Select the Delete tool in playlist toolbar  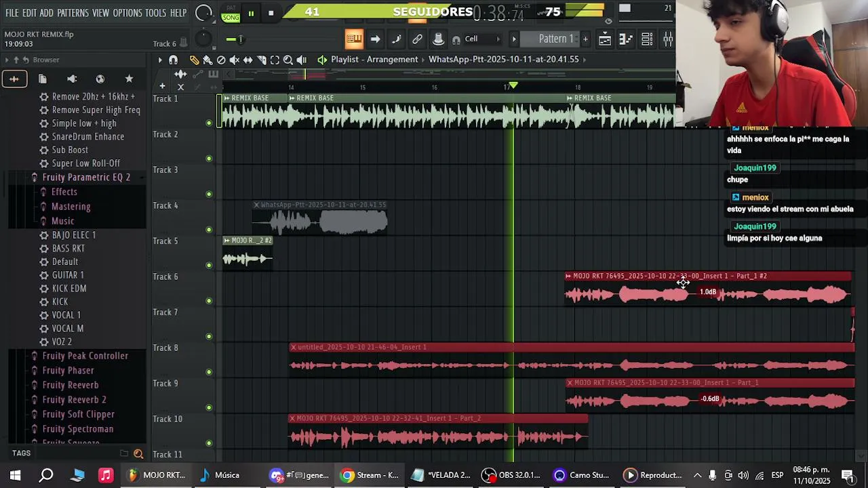click(221, 60)
